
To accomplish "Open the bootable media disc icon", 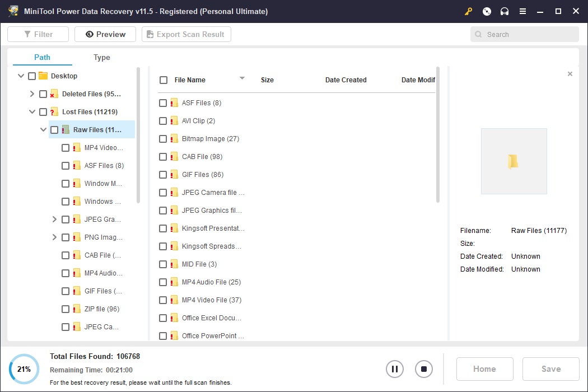I will point(486,11).
